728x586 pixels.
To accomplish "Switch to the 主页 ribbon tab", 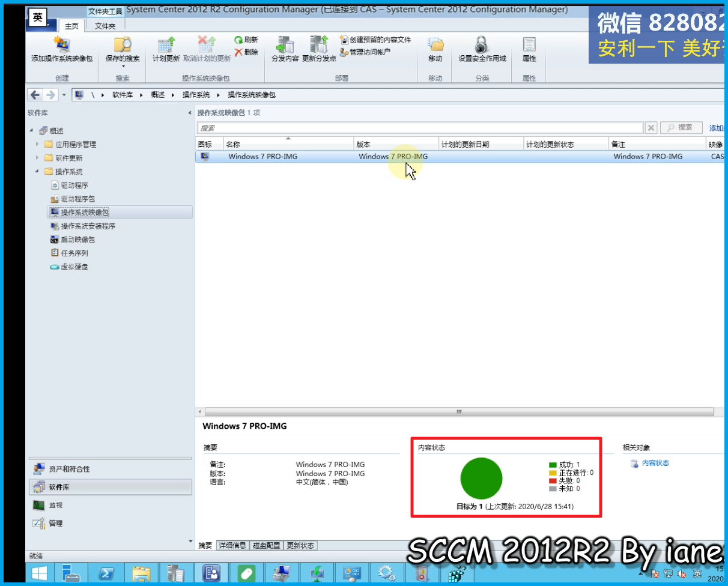I will [71, 26].
